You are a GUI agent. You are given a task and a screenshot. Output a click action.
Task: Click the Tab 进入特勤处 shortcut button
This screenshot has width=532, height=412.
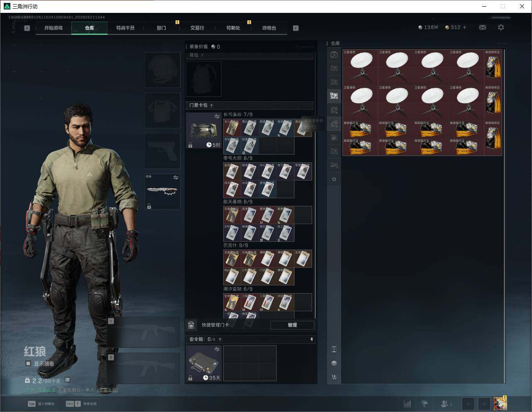pos(41,404)
